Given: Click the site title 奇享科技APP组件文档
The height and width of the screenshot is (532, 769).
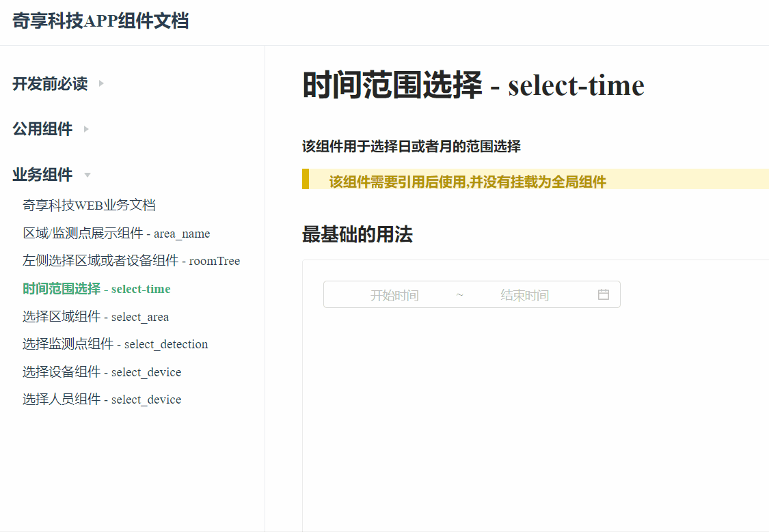Looking at the screenshot, I should point(100,21).
